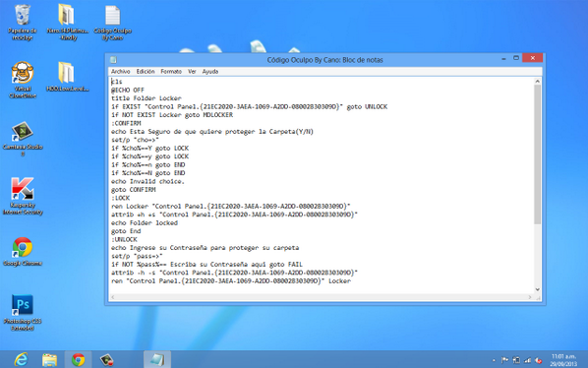
Task: Click the network signal tray icon
Action: [x=527, y=360]
